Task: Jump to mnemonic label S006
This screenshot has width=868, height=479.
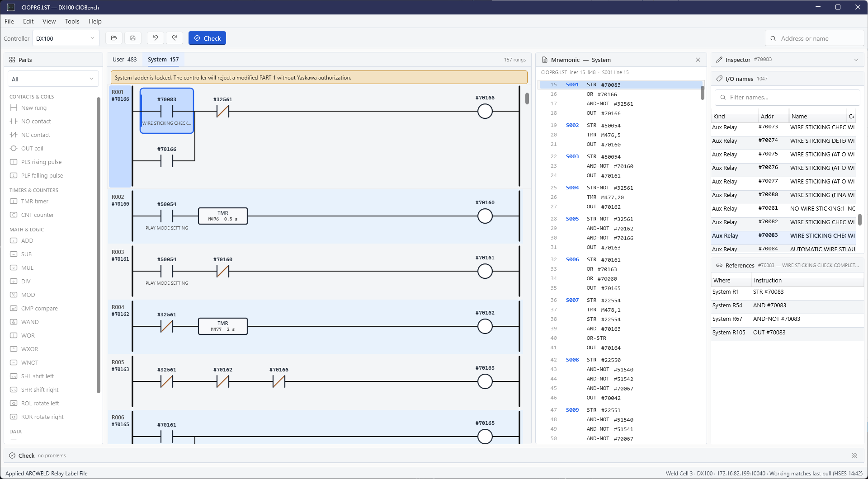Action: 572,260
